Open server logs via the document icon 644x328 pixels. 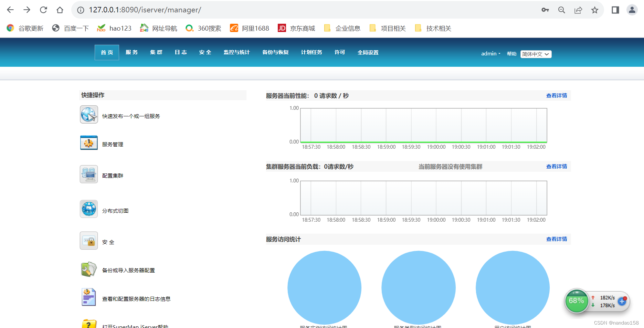tap(88, 297)
